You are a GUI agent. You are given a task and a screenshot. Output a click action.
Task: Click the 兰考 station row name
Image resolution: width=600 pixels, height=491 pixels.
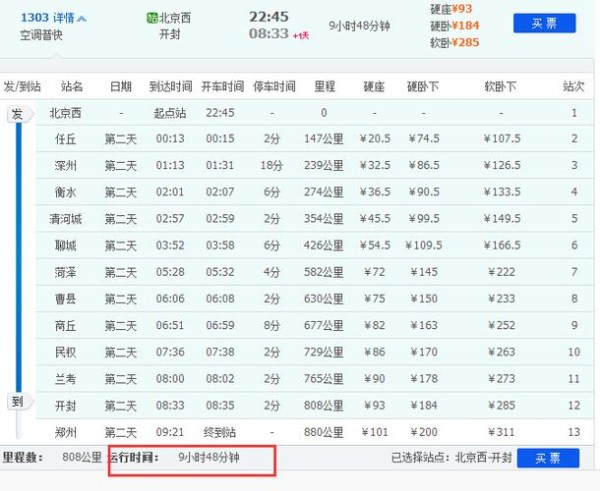click(65, 379)
